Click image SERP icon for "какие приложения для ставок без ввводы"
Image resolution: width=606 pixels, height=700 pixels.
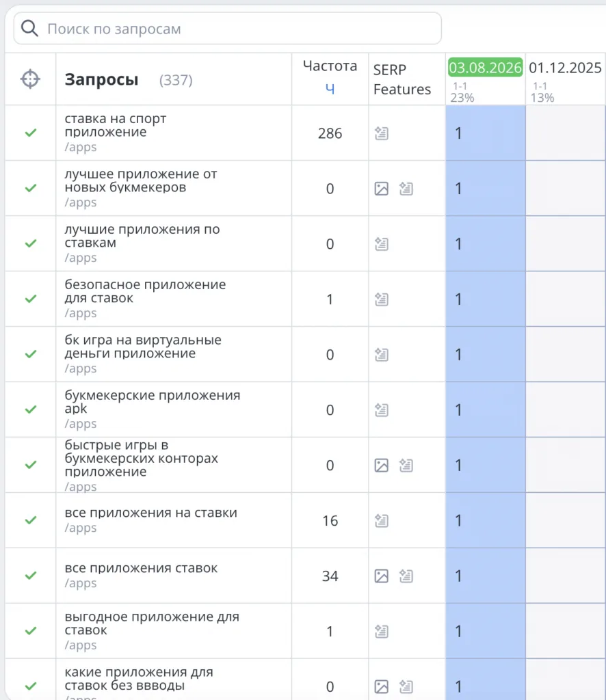[382, 686]
